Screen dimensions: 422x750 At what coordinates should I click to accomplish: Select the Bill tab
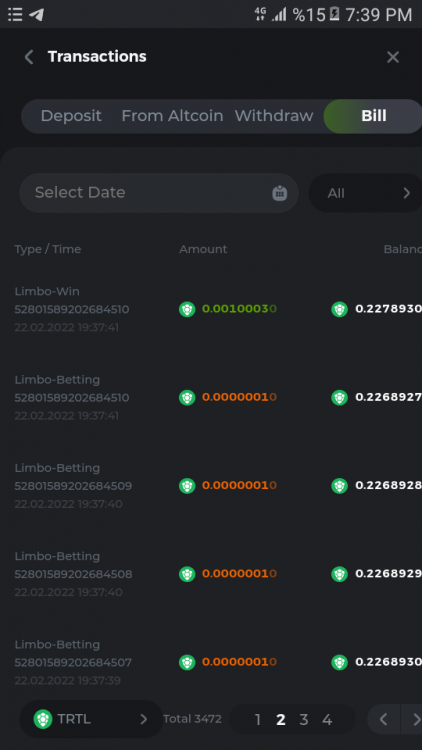pyautogui.click(x=373, y=116)
